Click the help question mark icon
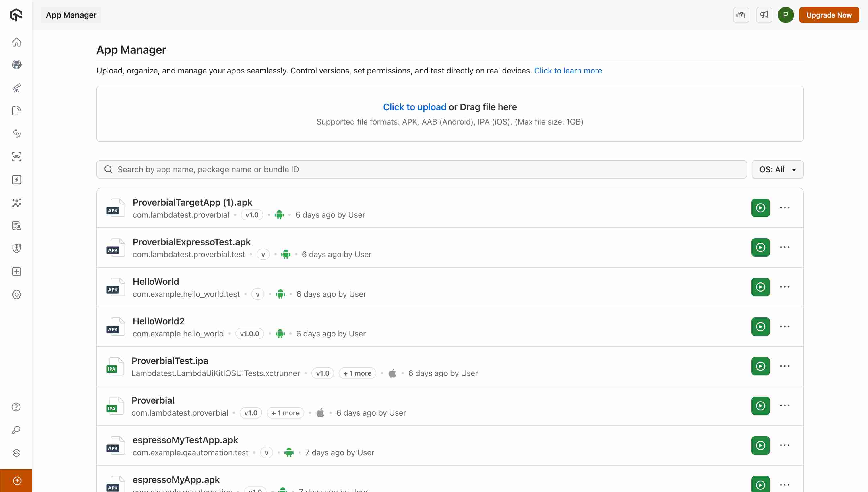This screenshot has width=868, height=492. [16, 407]
